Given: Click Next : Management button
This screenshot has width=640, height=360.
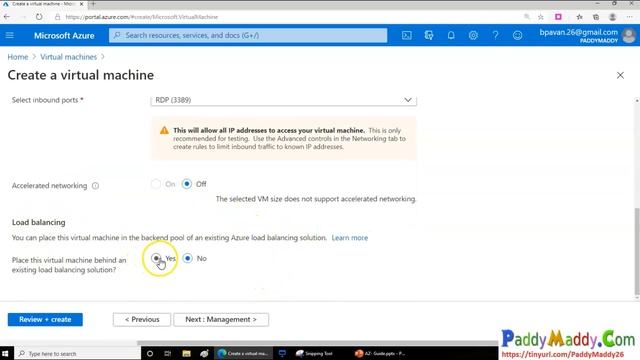Looking at the screenshot, I should pyautogui.click(x=221, y=320).
